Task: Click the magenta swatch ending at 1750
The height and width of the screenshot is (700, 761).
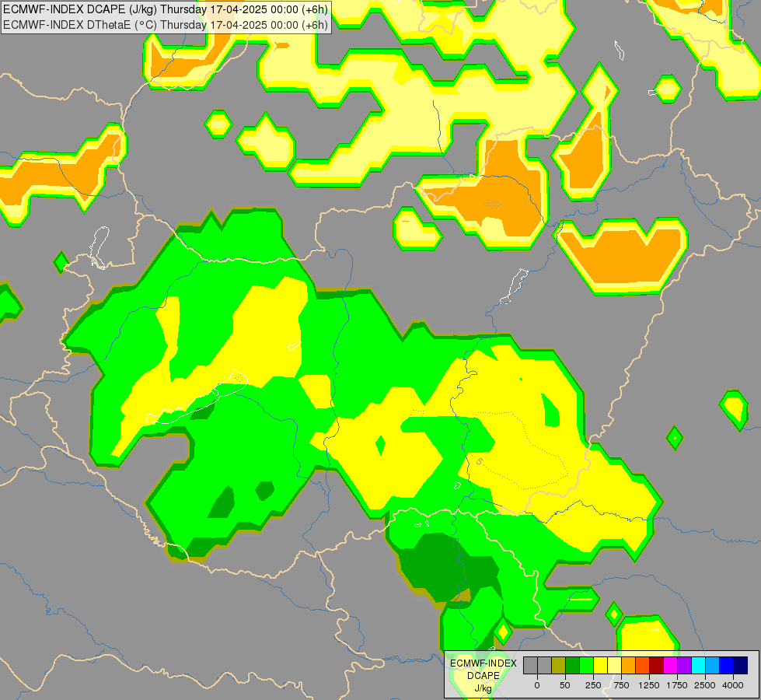Action: pos(671,666)
